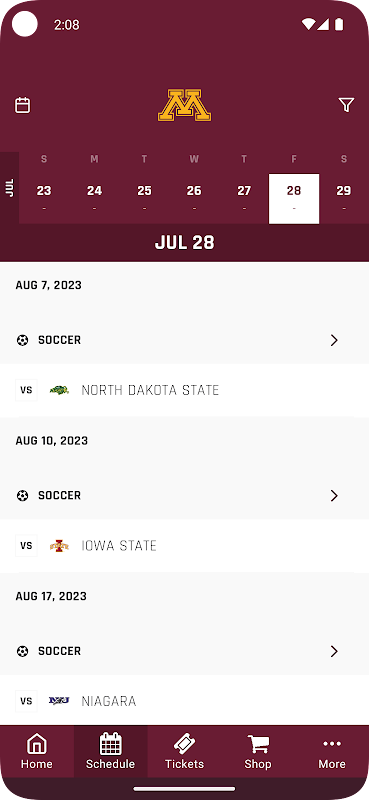Open the Tickets tab

(184, 751)
